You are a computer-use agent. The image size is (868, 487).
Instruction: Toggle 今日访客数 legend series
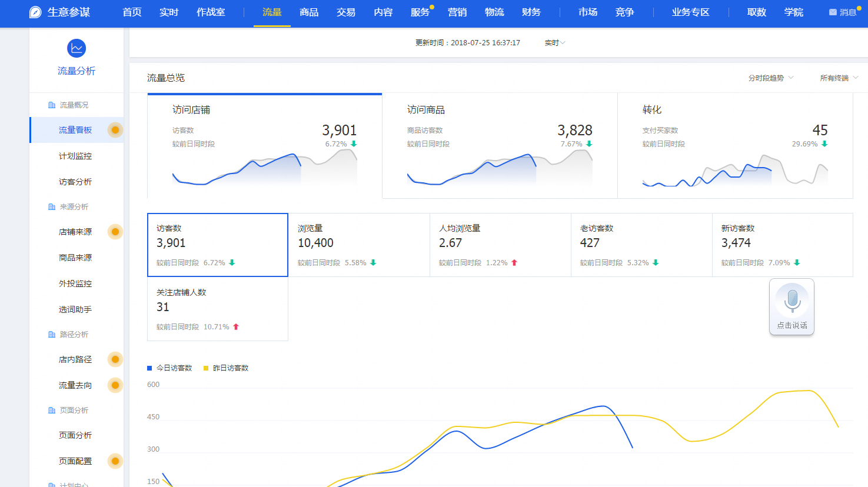pyautogui.click(x=169, y=368)
